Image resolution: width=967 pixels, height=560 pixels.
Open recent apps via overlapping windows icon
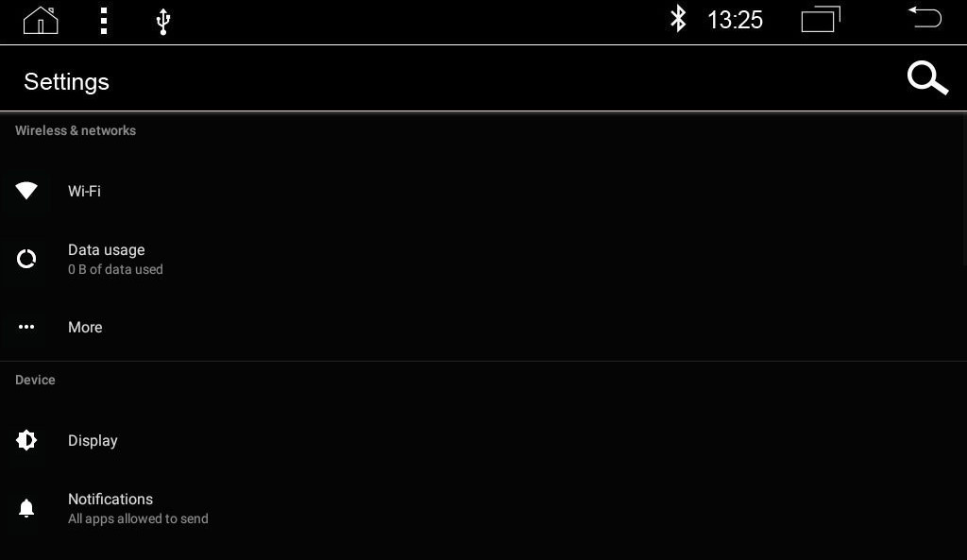point(821,19)
